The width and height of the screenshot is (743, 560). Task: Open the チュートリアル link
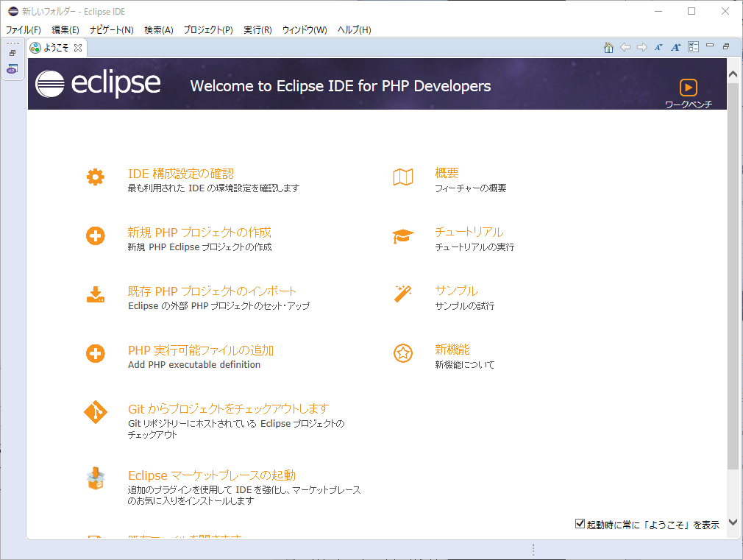(x=469, y=232)
